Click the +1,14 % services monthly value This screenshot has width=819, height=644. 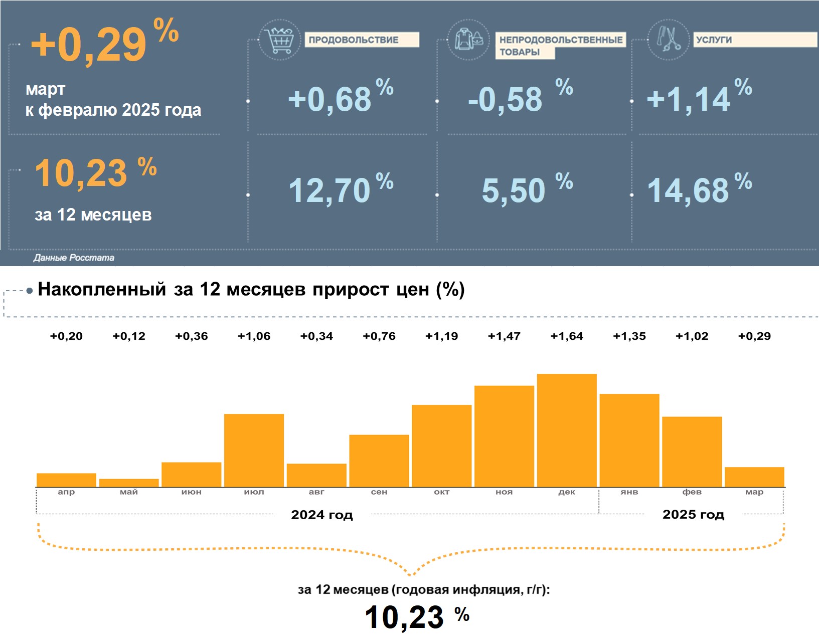tap(699, 96)
